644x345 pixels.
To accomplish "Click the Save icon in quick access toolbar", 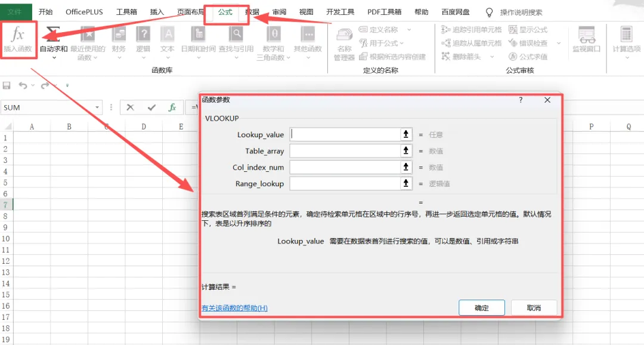I will coord(7,85).
